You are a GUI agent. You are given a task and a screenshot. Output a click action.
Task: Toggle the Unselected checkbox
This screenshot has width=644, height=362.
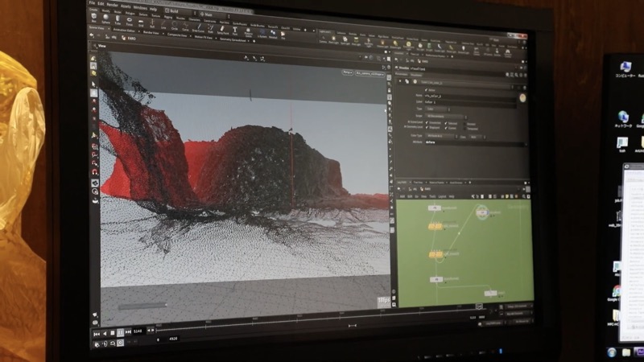[x=427, y=123]
